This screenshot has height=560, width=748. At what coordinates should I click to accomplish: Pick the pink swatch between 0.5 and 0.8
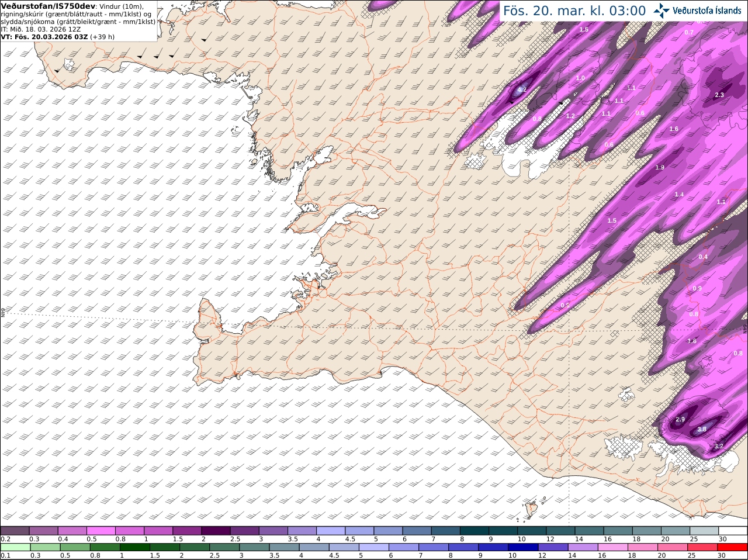(x=101, y=531)
